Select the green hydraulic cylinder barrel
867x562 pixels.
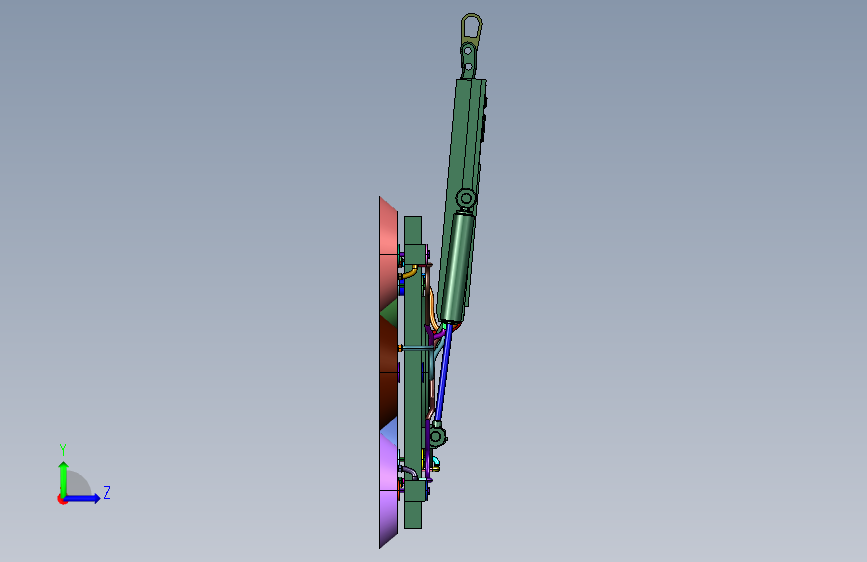457,267
